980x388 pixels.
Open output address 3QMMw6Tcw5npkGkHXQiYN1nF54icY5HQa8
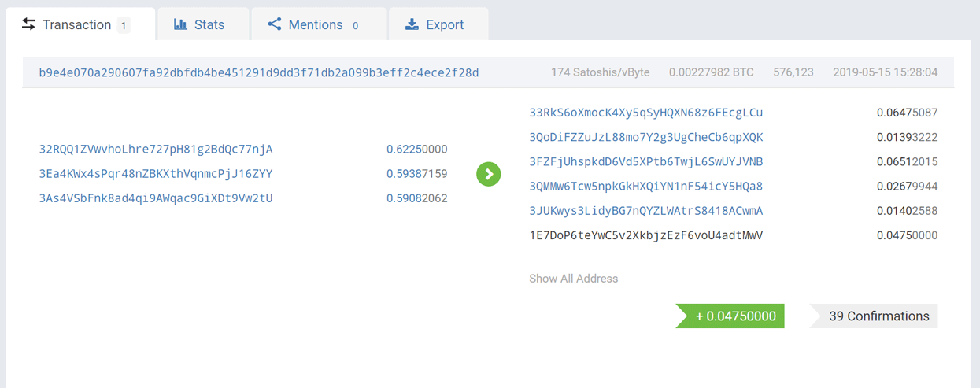point(646,187)
